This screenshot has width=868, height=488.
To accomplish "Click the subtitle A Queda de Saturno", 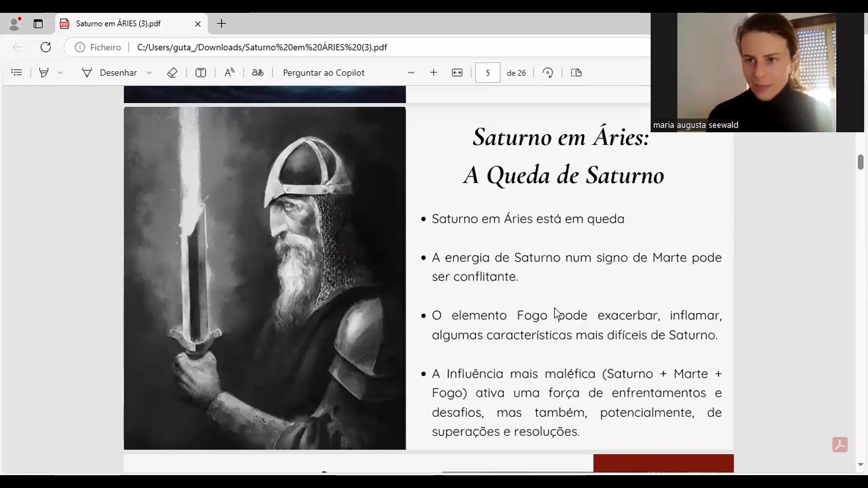I will [x=564, y=176].
